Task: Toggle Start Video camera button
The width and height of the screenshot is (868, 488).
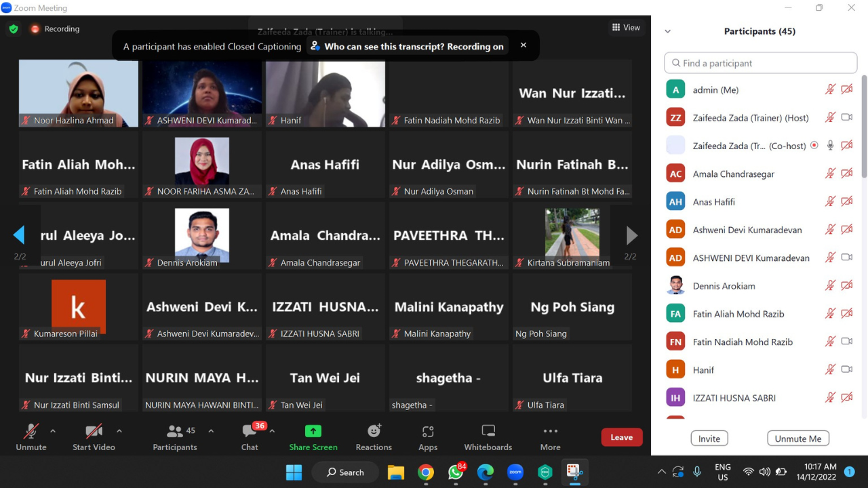Action: [x=94, y=437]
